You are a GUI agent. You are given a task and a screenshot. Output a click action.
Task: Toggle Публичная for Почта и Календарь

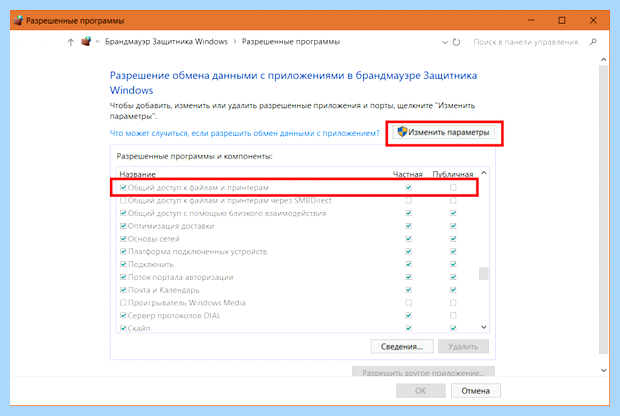coord(453,290)
